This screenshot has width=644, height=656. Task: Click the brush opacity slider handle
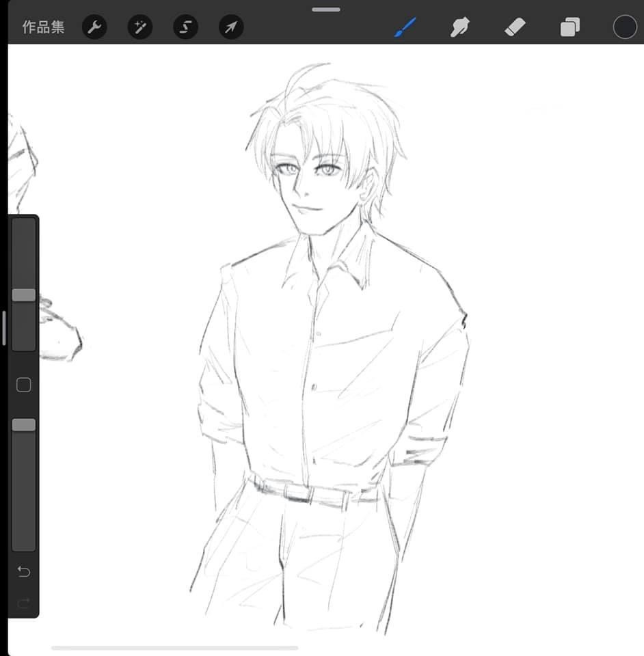tap(24, 424)
